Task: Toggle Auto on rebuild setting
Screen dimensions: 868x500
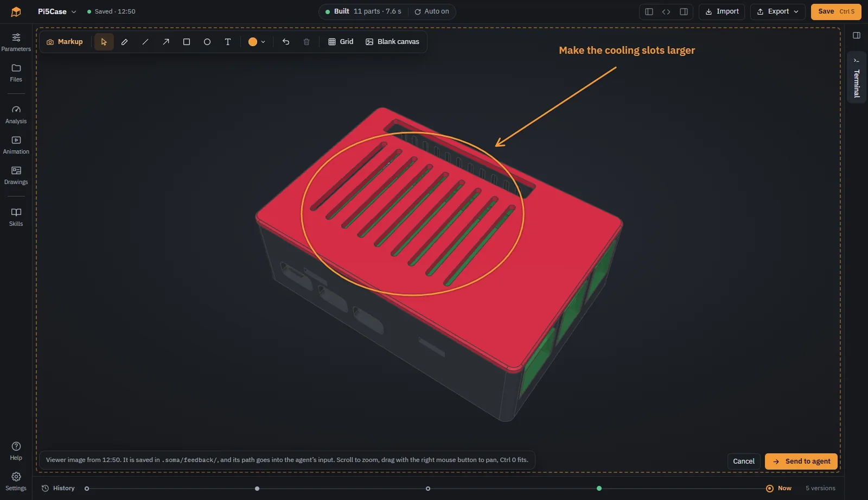Action: pos(432,11)
